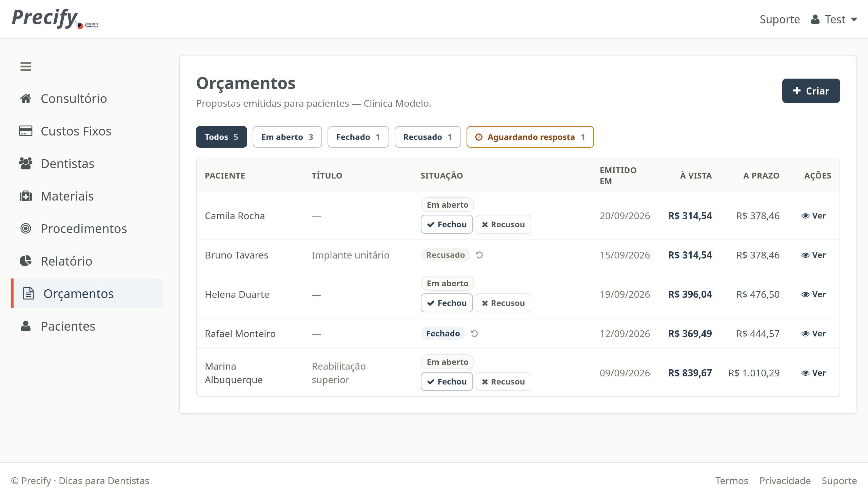This screenshot has height=498, width=868.
Task: Click the R$ 1.010,29 a prazo value
Action: pyautogui.click(x=754, y=373)
